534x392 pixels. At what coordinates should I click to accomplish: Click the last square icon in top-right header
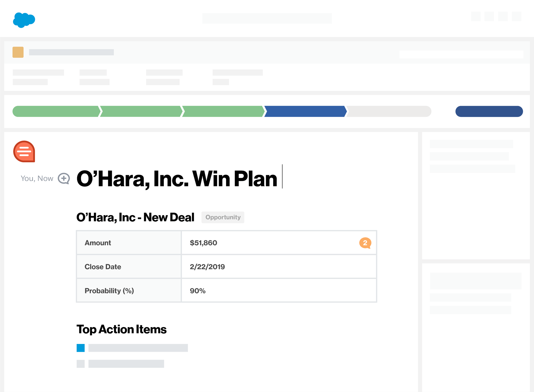point(516,16)
